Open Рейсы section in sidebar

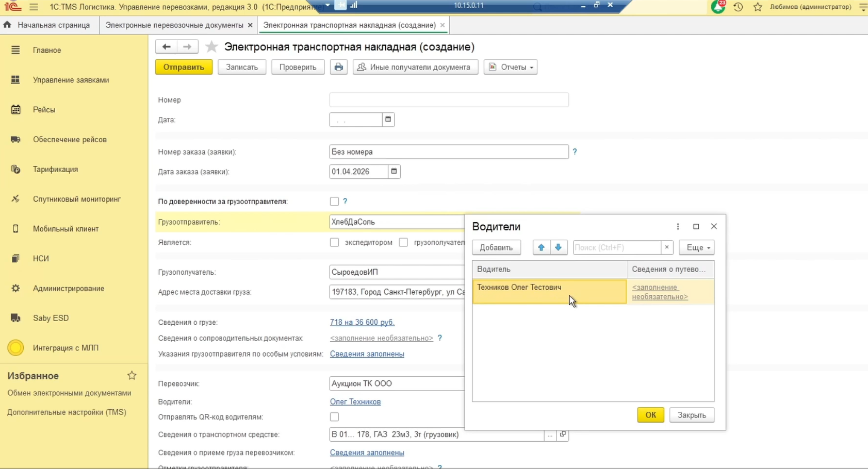tap(44, 110)
